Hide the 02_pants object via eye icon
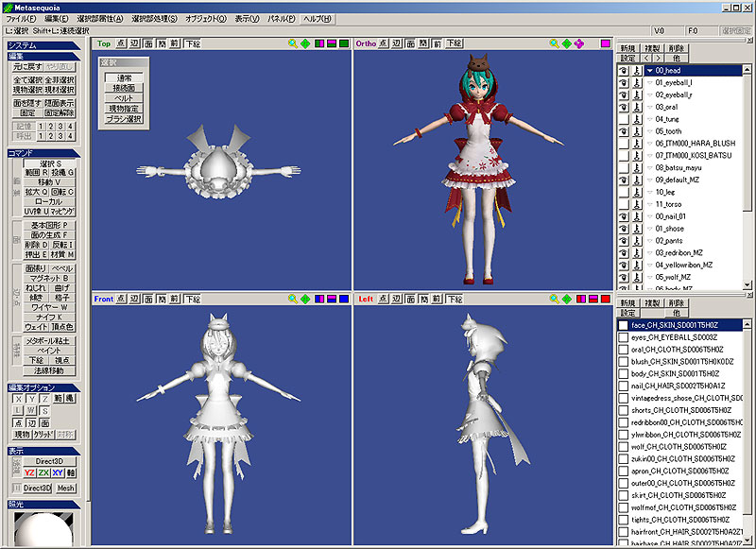Screen dimensions: 756x549 point(624,241)
